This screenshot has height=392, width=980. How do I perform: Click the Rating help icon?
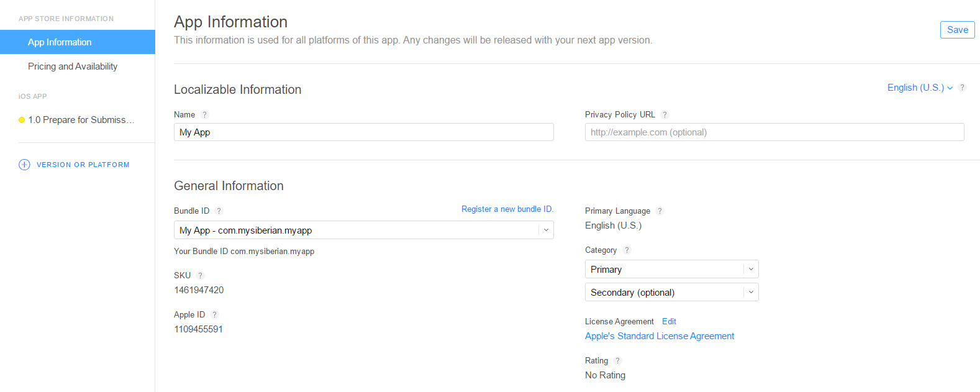point(617,361)
